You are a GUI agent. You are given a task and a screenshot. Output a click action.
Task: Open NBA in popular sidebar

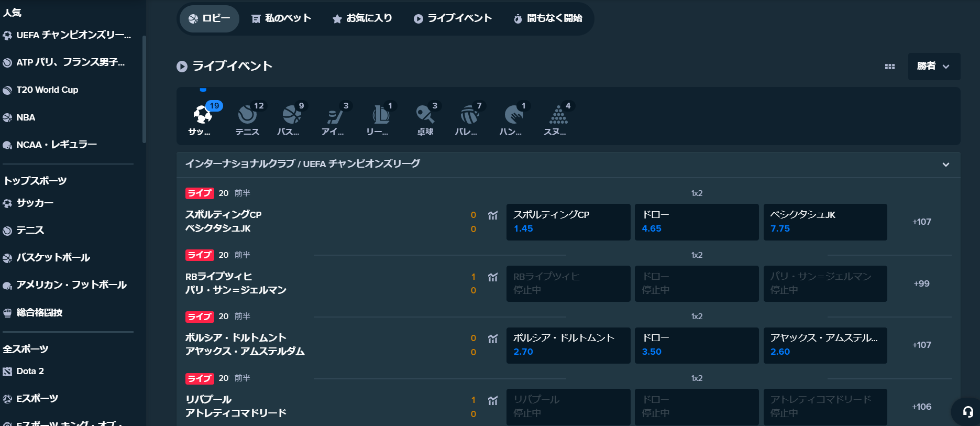[x=19, y=117]
